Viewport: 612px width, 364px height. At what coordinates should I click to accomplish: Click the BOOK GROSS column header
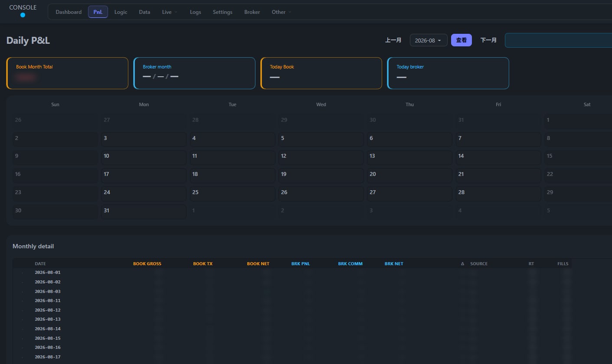(x=147, y=263)
